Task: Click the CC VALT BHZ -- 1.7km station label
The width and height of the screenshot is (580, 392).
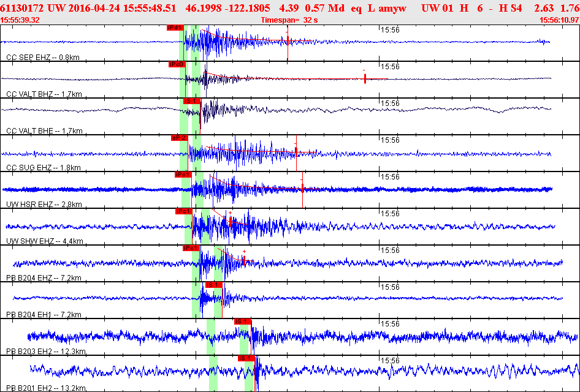Action: 44,94
